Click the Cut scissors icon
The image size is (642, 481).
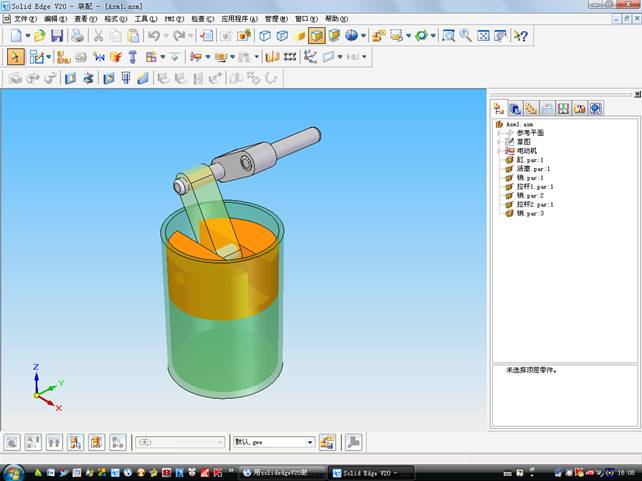[x=98, y=36]
